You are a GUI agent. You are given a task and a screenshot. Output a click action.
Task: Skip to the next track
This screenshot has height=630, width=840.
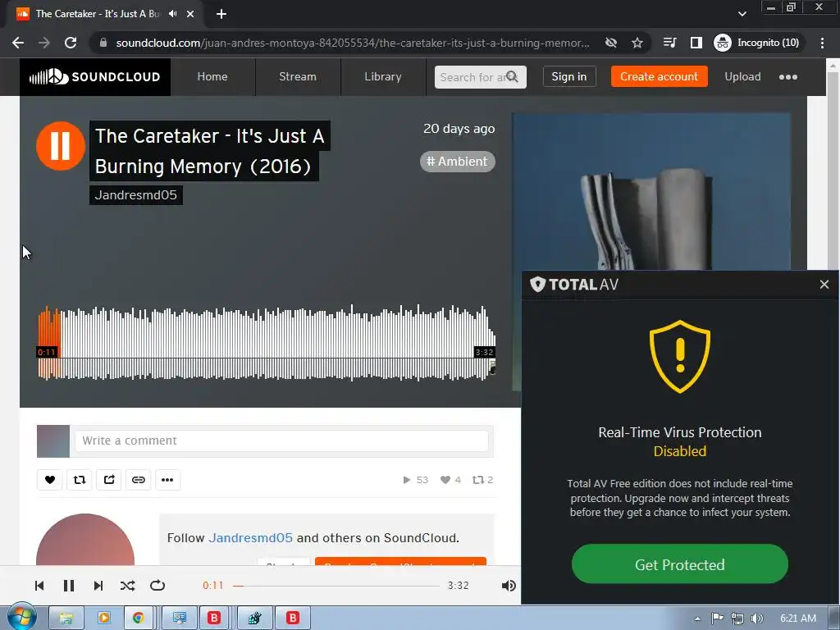tap(98, 586)
